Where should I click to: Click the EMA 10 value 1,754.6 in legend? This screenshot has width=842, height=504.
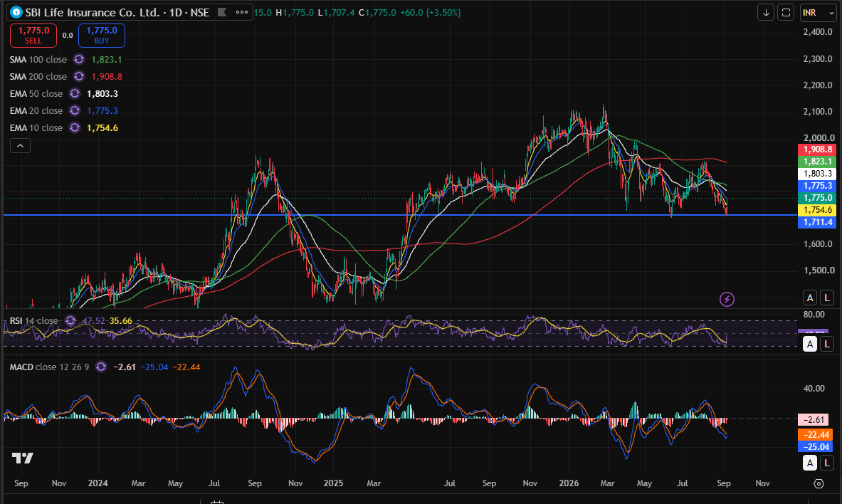(x=102, y=128)
